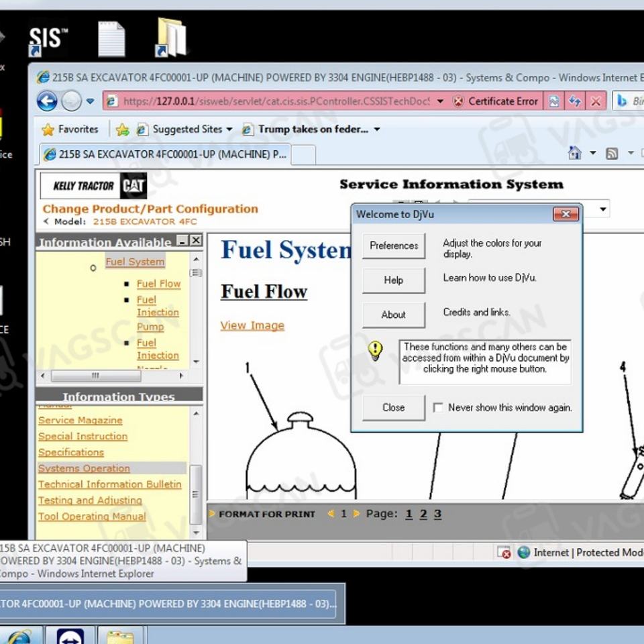
Task: Toggle the Compatibility View icon
Action: pyautogui.click(x=554, y=101)
